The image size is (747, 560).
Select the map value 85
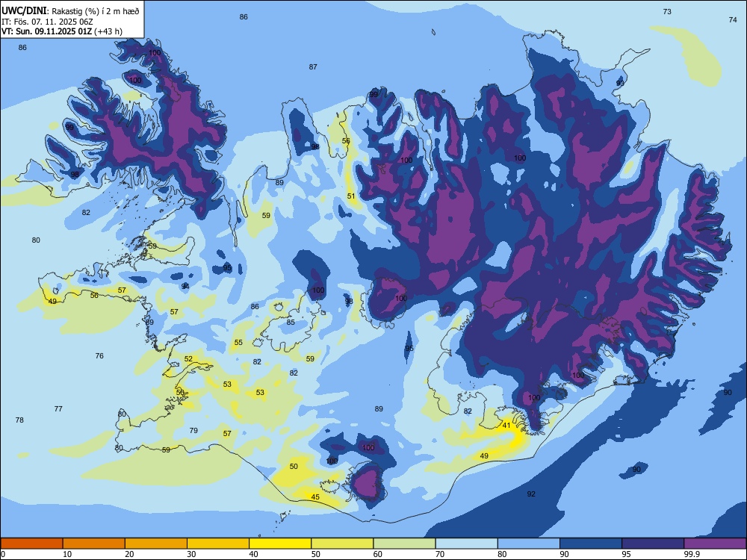291,322
